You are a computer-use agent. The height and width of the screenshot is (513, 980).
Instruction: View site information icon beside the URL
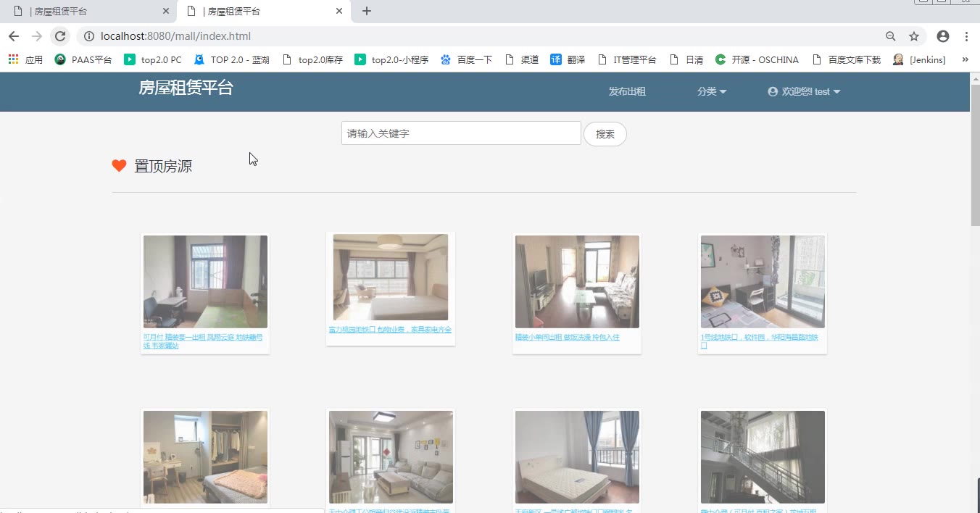(88, 36)
